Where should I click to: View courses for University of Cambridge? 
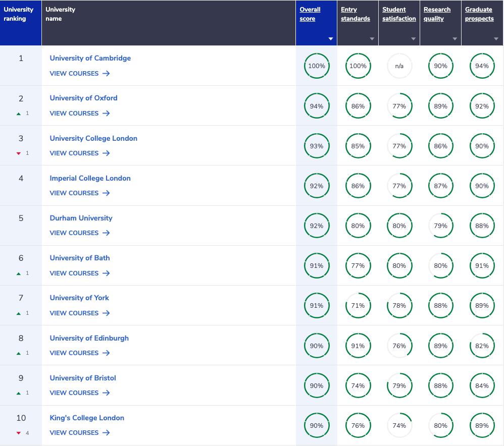80,74
